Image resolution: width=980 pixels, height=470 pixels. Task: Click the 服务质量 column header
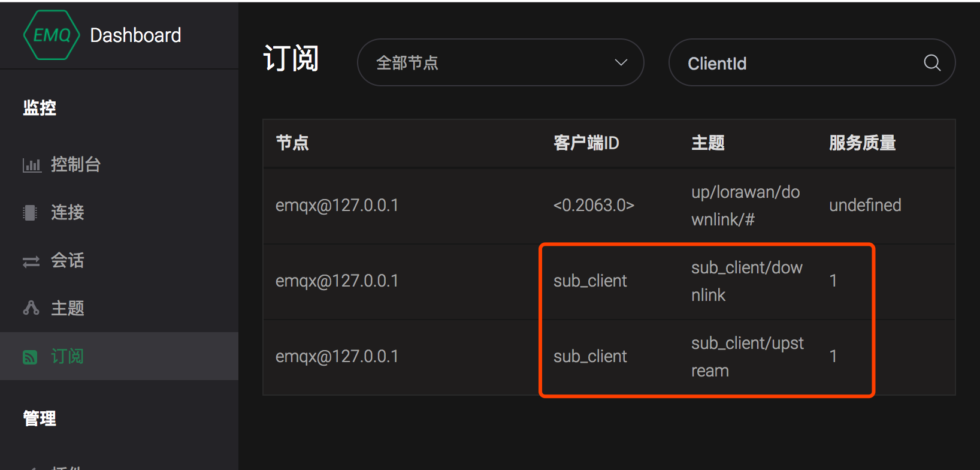pyautogui.click(x=862, y=143)
